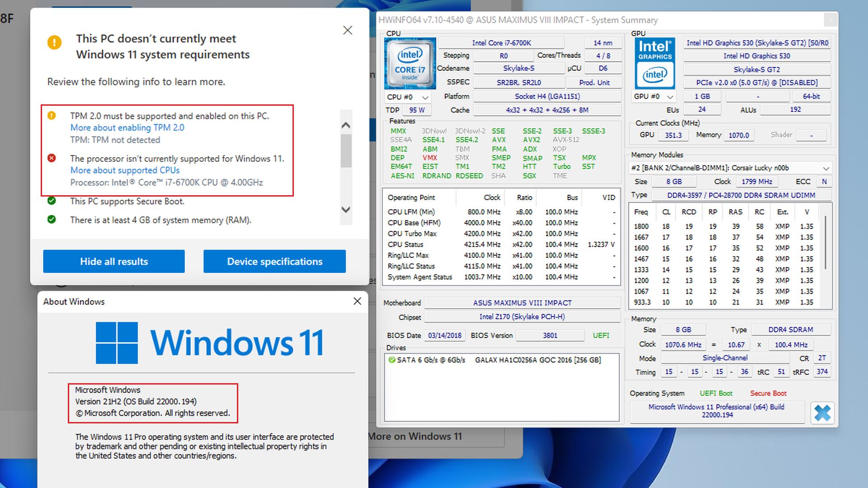Open More about enabling TPM 2.0 link
Viewport: 868px width, 488px height.
[x=127, y=128]
